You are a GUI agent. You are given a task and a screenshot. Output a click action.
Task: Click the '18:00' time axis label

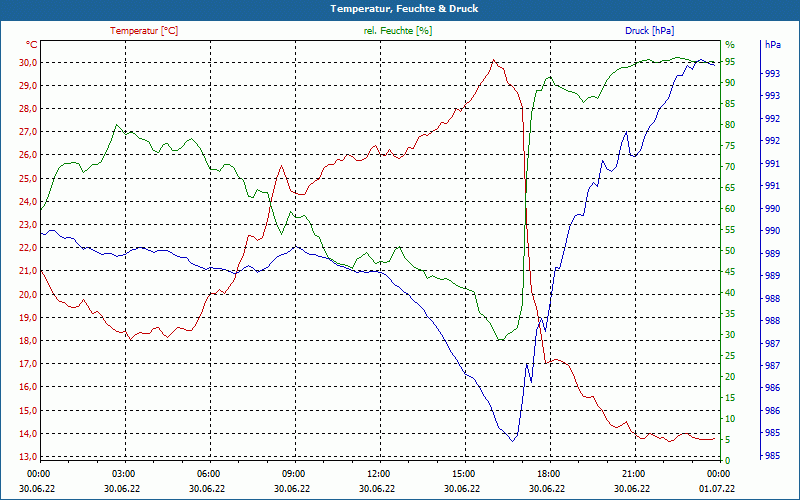tap(548, 473)
